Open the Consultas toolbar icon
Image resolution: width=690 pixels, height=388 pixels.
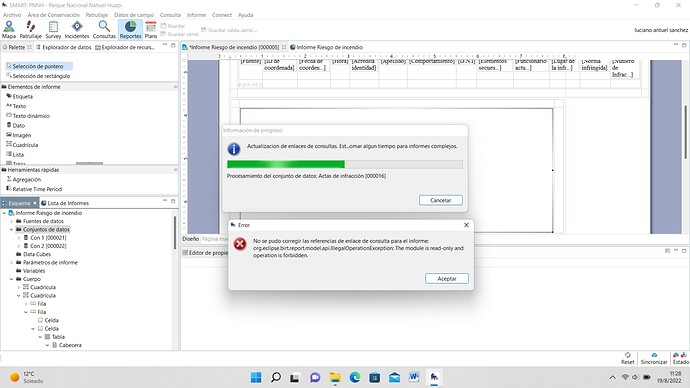104,29
